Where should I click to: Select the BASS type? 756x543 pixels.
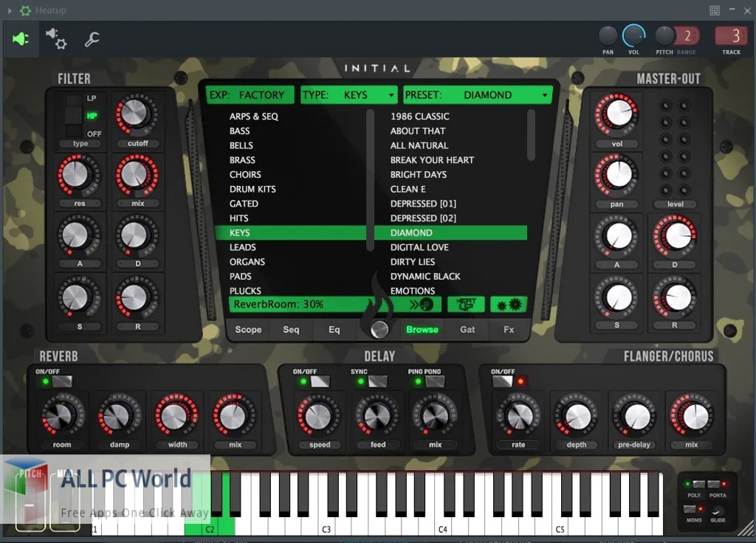240,131
